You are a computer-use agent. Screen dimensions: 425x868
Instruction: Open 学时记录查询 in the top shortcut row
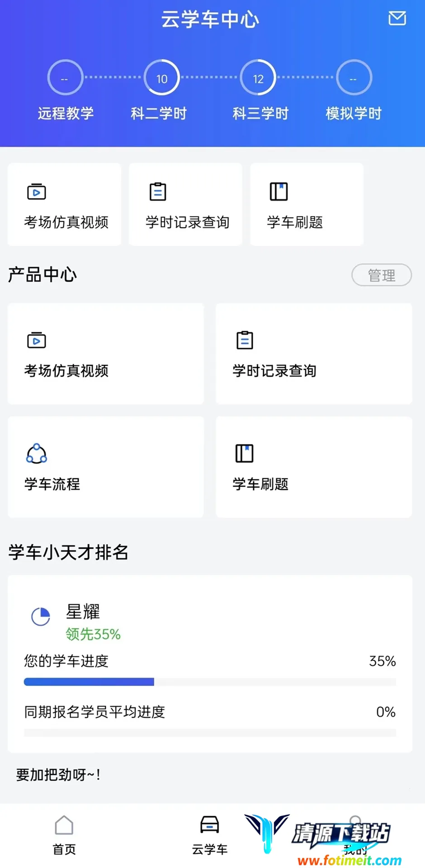(x=186, y=204)
